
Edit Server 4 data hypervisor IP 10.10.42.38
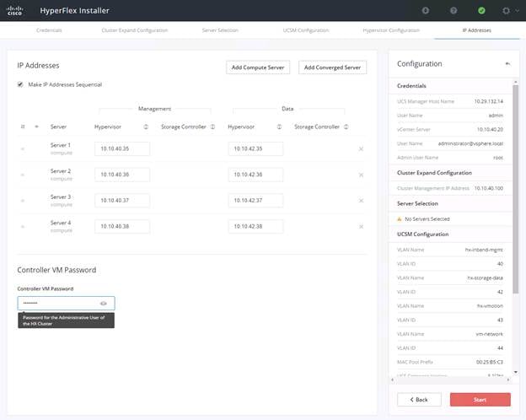pyautogui.click(x=255, y=226)
